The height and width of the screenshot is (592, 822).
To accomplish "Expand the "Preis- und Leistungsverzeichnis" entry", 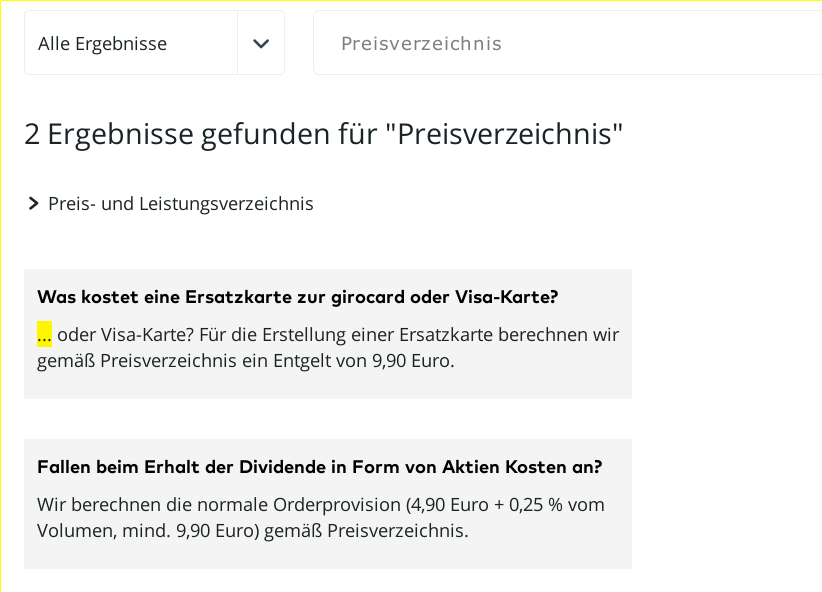I will (181, 204).
